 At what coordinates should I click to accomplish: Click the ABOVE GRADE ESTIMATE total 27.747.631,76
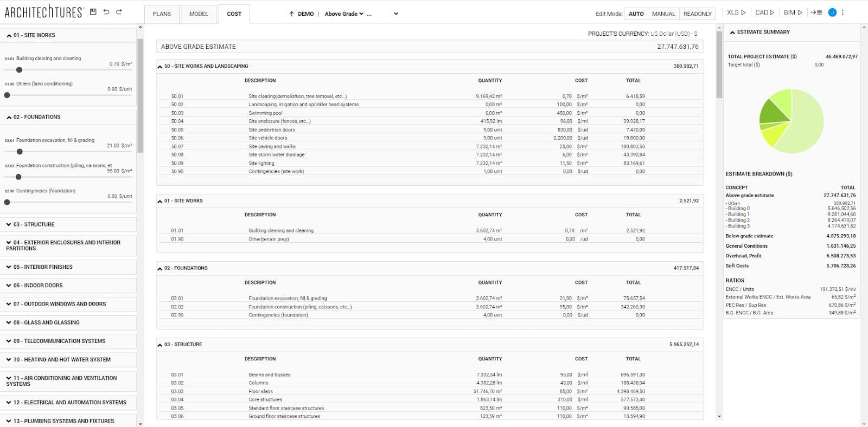(678, 47)
